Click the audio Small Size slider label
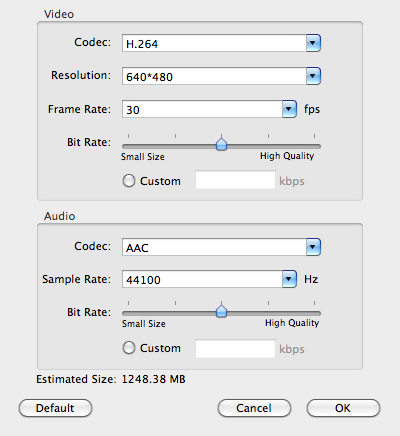The height and width of the screenshot is (436, 400). coord(144,324)
